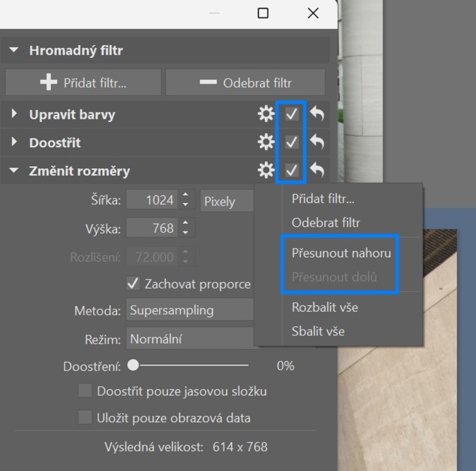476x471 pixels.
Task: Expand the Upravit barvy filter
Action: click(14, 114)
